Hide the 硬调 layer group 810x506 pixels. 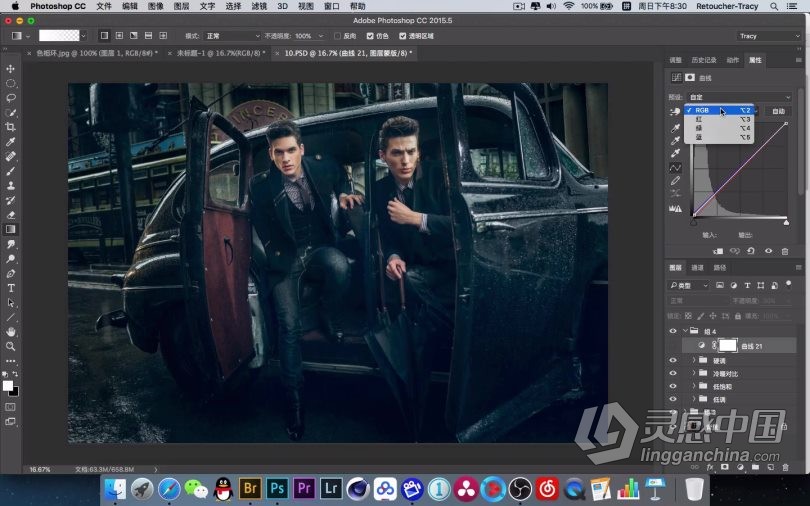coord(673,360)
